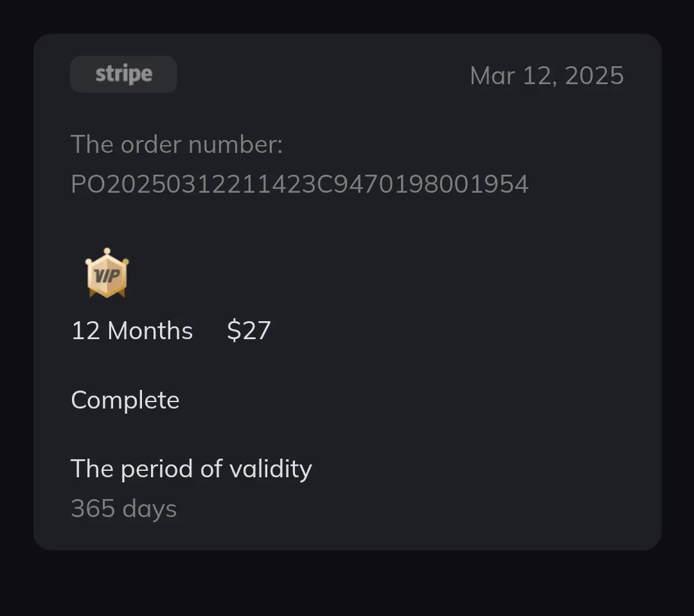Select the year 2025 in the date
Image resolution: width=694 pixels, height=616 pixels.
594,76
